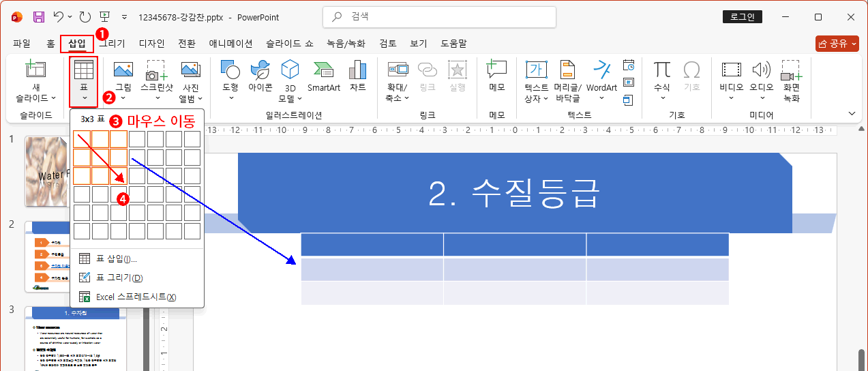This screenshot has height=371, width=868.
Task: Open the 공유 share button
Action: (x=837, y=44)
